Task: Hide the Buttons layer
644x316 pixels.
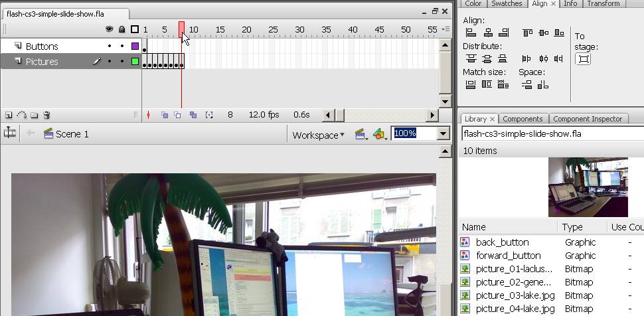Action: (110, 46)
